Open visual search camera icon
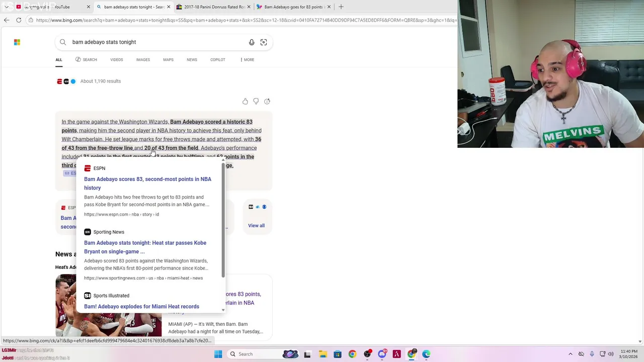The image size is (644, 362). [264, 42]
